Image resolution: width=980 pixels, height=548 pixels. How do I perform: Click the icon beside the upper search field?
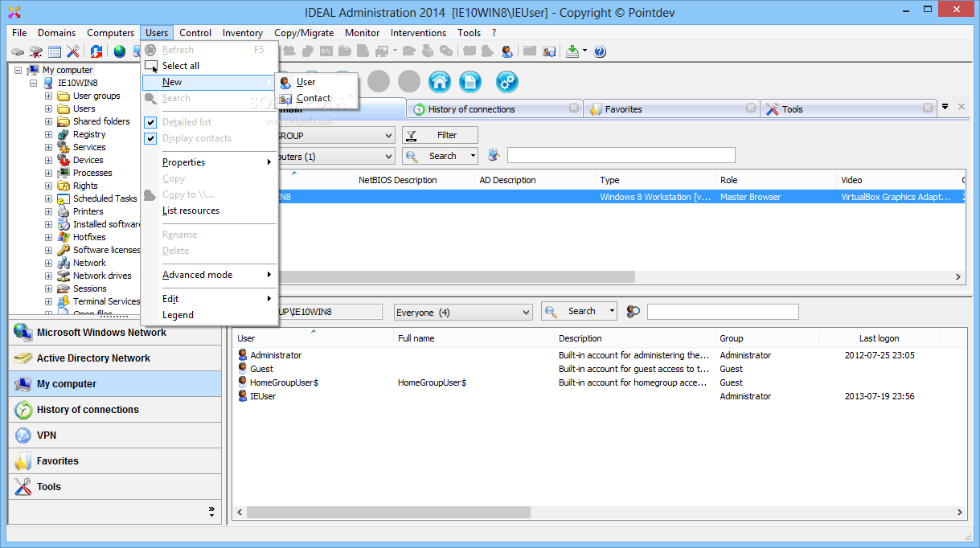[x=494, y=155]
